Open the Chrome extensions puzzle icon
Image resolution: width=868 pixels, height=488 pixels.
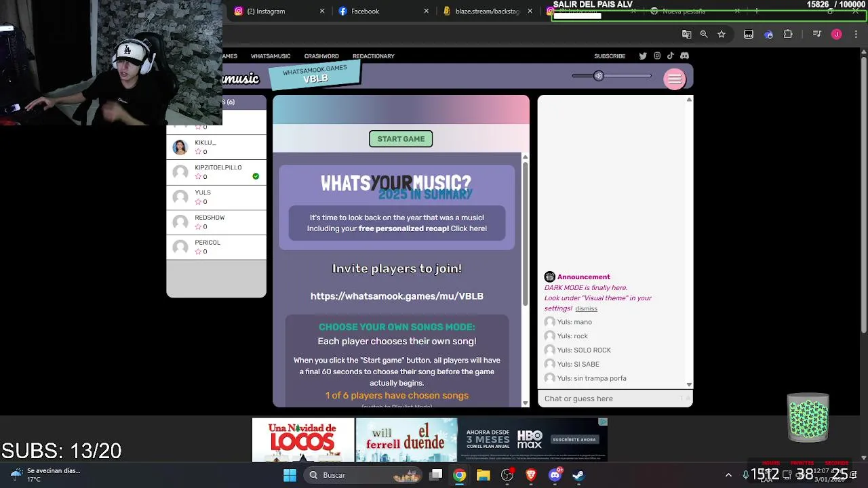coord(788,34)
